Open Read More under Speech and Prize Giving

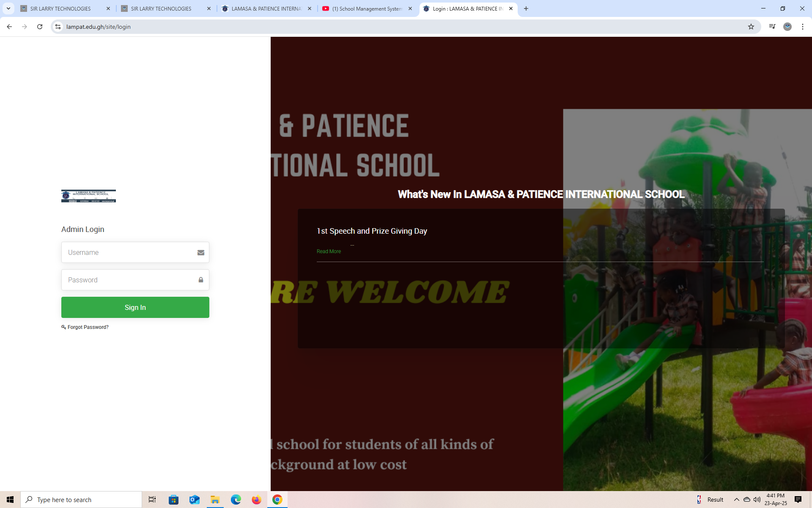[329, 251]
